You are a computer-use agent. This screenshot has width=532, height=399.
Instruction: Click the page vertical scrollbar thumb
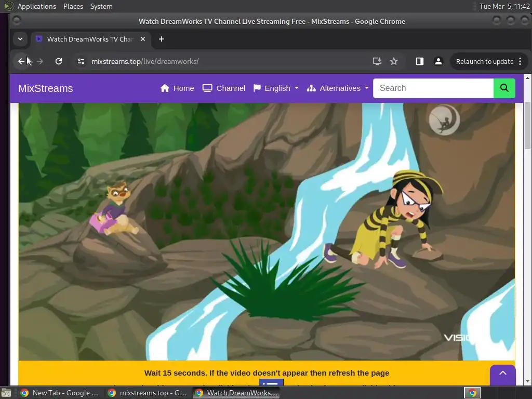[x=527, y=125]
